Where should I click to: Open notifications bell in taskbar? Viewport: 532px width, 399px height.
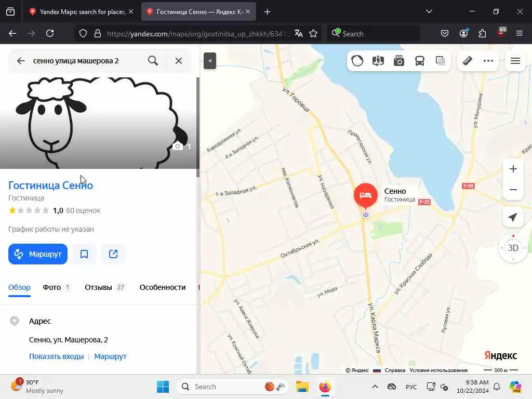[x=497, y=387]
